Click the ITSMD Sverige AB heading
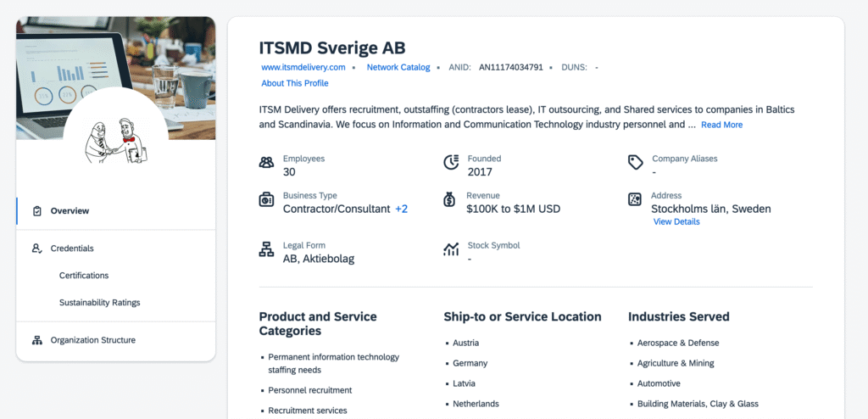 click(x=332, y=47)
